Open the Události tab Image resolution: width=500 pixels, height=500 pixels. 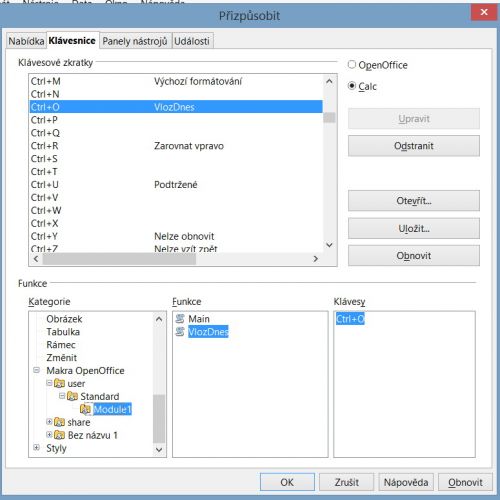pos(192,41)
